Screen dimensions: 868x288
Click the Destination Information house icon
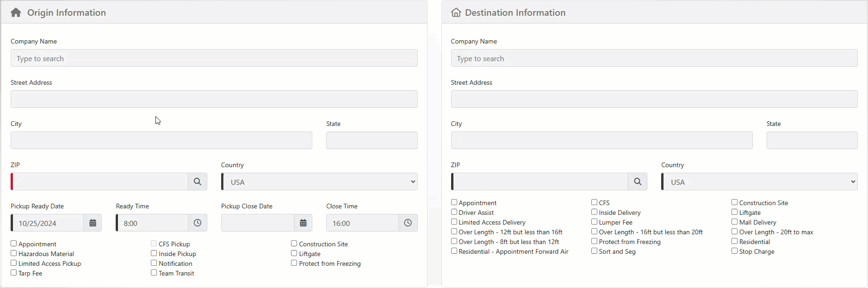(x=456, y=13)
